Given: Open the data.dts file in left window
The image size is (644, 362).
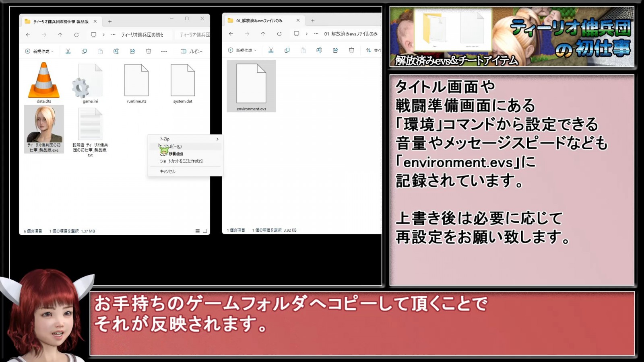Looking at the screenshot, I should click(x=44, y=82).
